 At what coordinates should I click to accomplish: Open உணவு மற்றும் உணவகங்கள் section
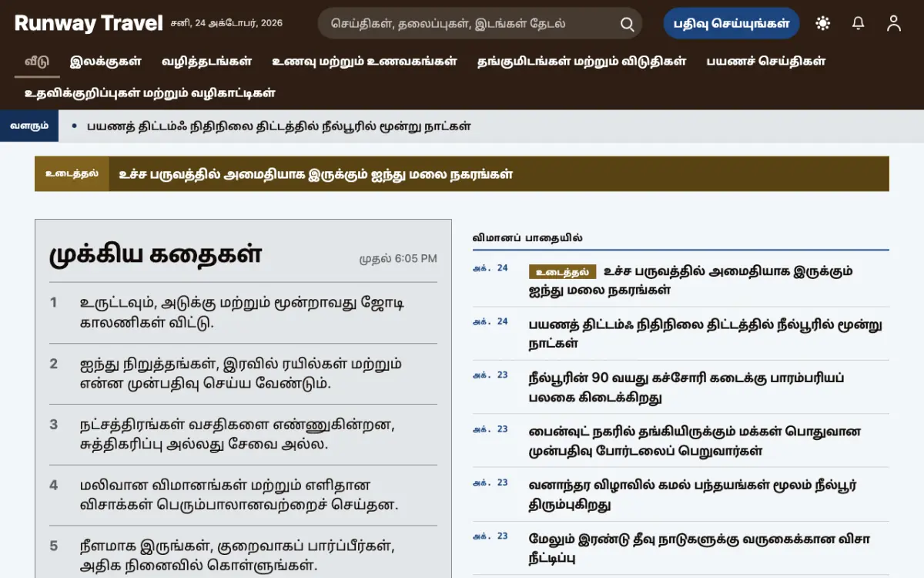364,61
